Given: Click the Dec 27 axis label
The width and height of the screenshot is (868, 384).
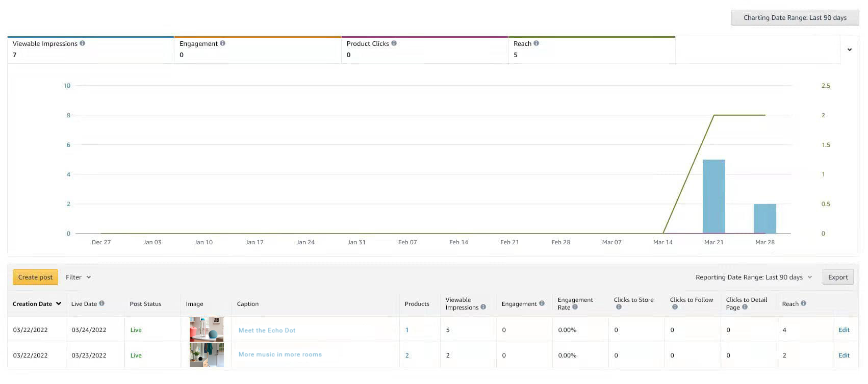Looking at the screenshot, I should tap(101, 242).
